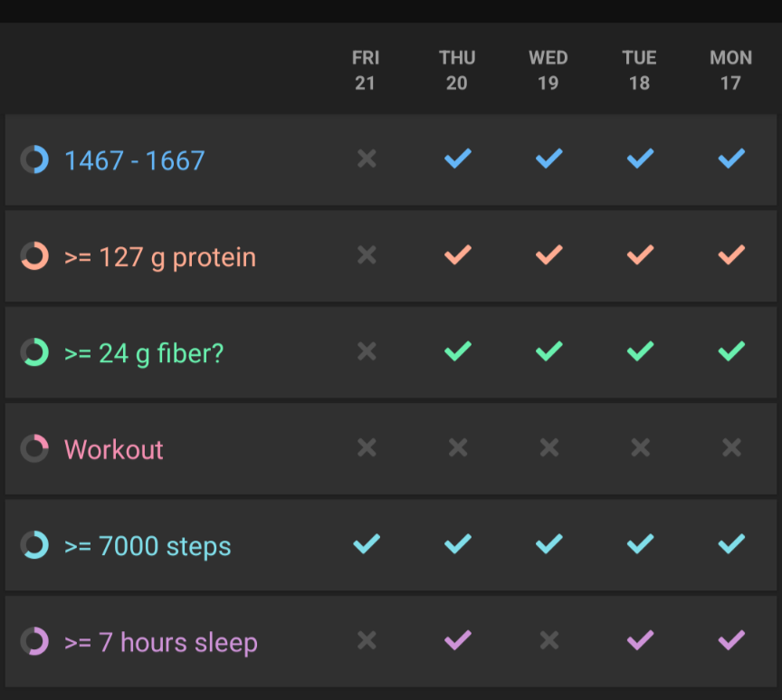Uncheck Thursday for the 127 g protein habit
The width and height of the screenshot is (782, 700).
pos(457,255)
